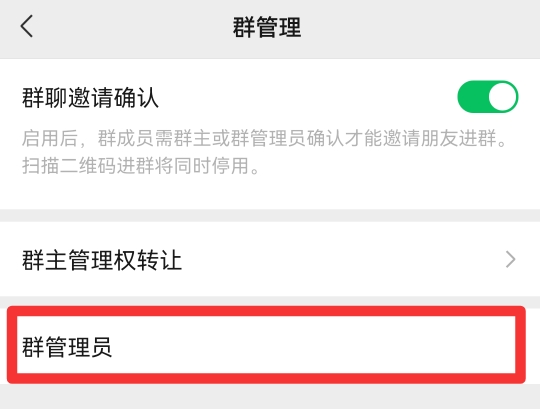Viewport: 540px width, 409px height.
Task: Open 群主管理权转让 via its right chevron
Action: [x=510, y=259]
